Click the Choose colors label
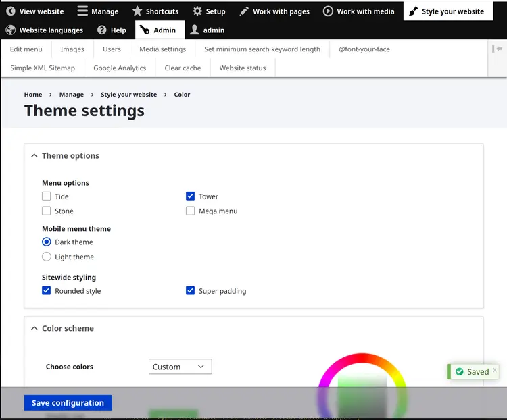507x420 pixels. (70, 367)
